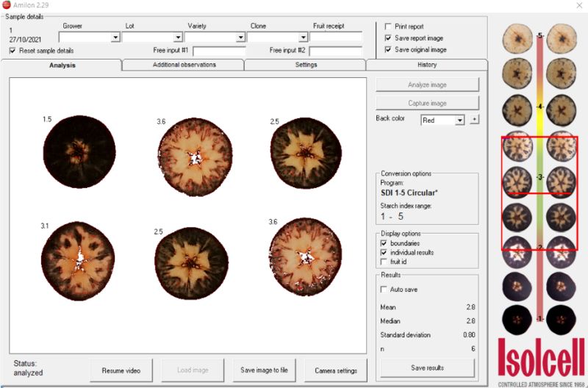Select the Analysis tab
Image resolution: width=588 pixels, height=388 pixels.
tap(62, 65)
